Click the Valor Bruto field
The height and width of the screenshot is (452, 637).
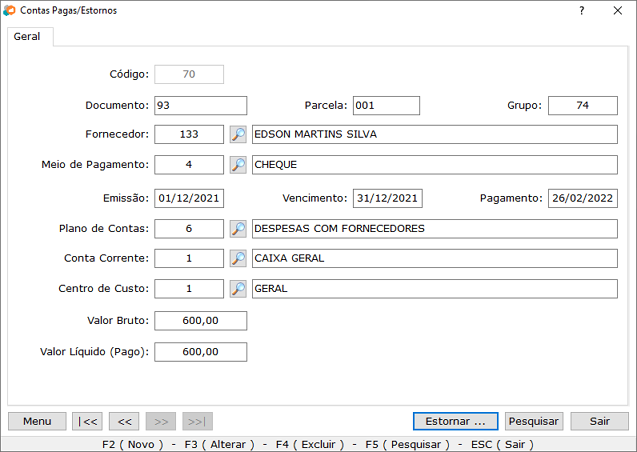pyautogui.click(x=200, y=321)
